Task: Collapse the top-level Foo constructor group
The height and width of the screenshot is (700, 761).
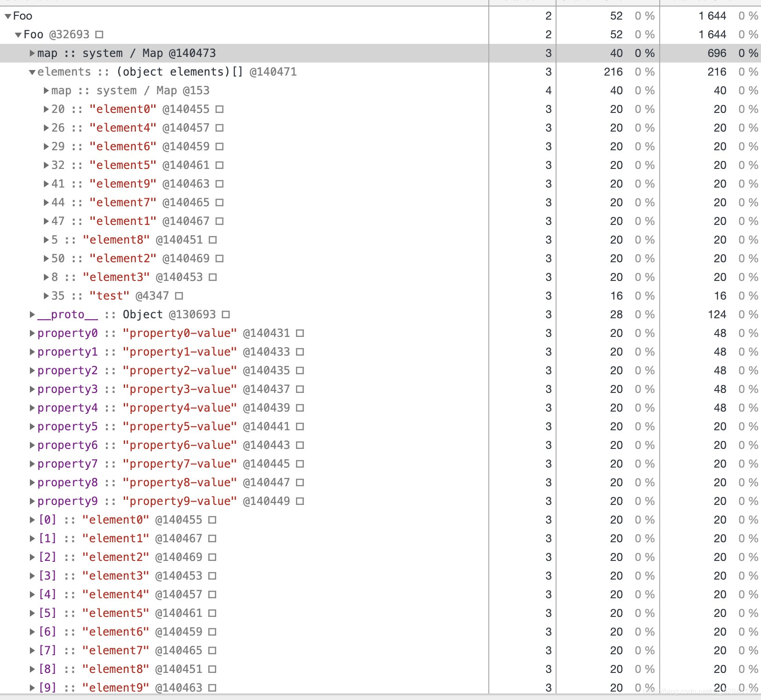Action: [x=7, y=16]
